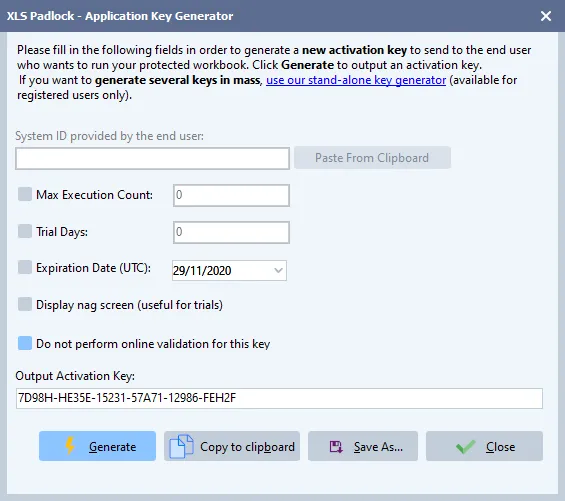Uncheck Do not perform online validation
Image resolution: width=565 pixels, height=501 pixels.
(x=25, y=343)
